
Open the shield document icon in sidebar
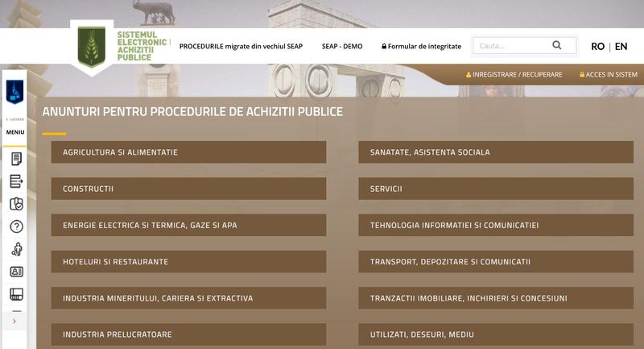pyautogui.click(x=15, y=204)
